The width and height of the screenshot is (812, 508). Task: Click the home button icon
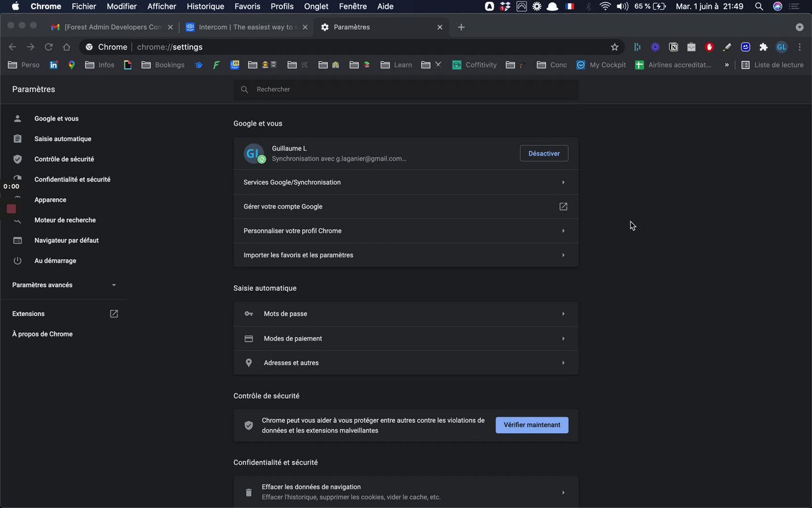pyautogui.click(x=67, y=47)
